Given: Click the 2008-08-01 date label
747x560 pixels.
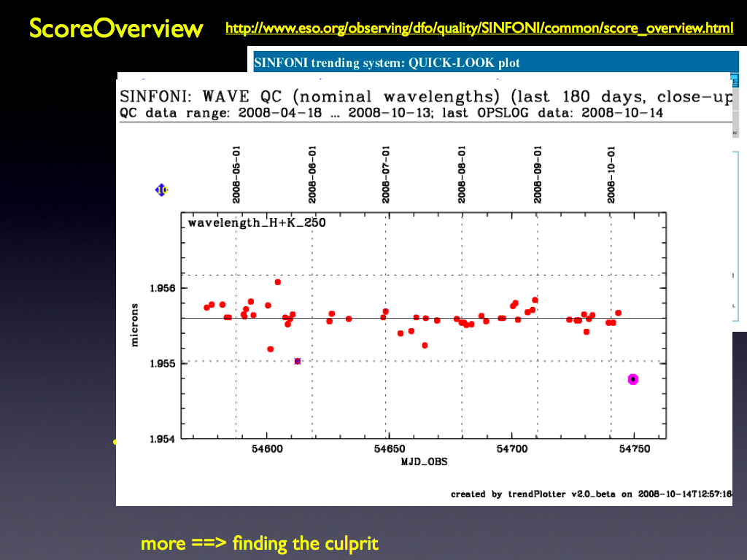Looking at the screenshot, I should (x=462, y=174).
